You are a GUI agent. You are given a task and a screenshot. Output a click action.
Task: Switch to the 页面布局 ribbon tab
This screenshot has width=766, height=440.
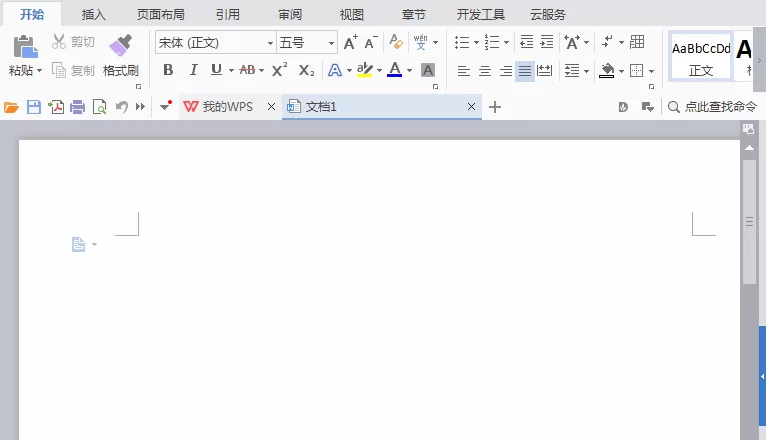coord(161,15)
